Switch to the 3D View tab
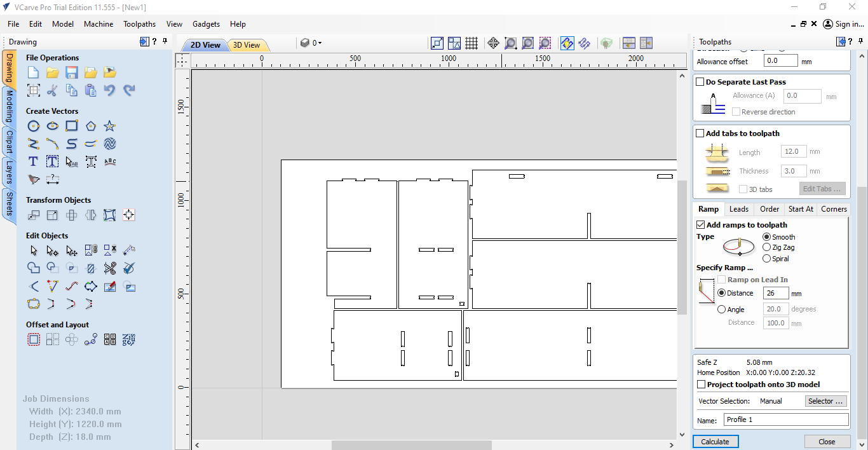The image size is (868, 450). pyautogui.click(x=247, y=45)
